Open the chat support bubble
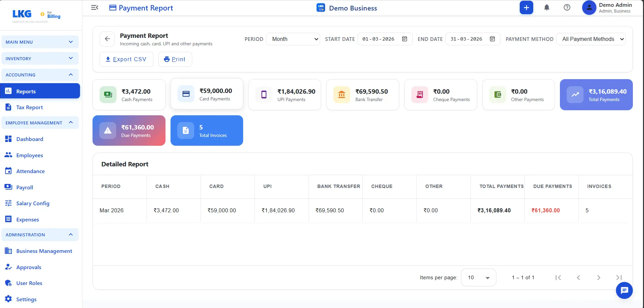 pos(624,290)
